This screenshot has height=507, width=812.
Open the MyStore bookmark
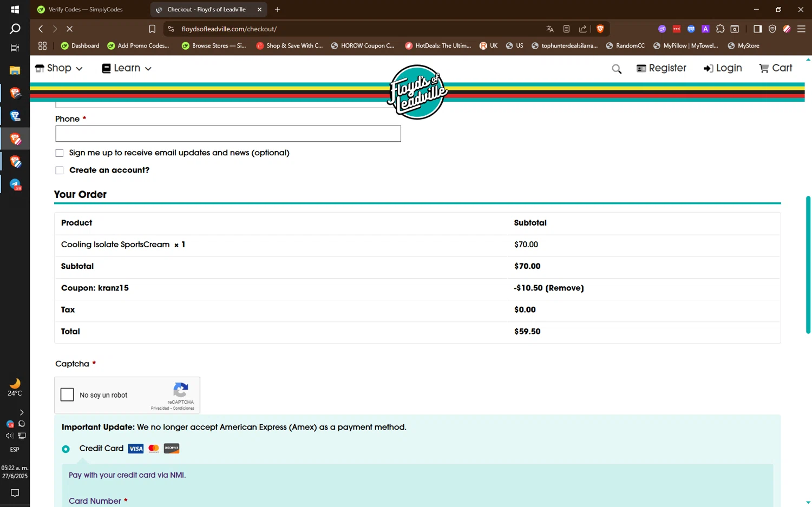click(743, 46)
